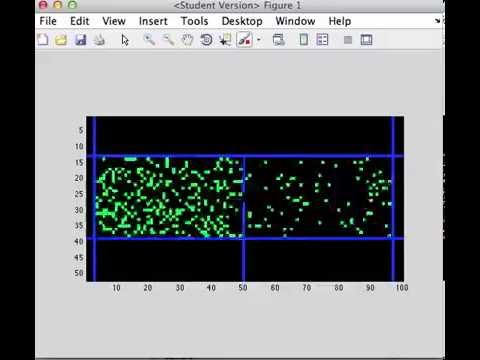
Task: Open the Edit menu
Action: pyautogui.click(x=80, y=21)
